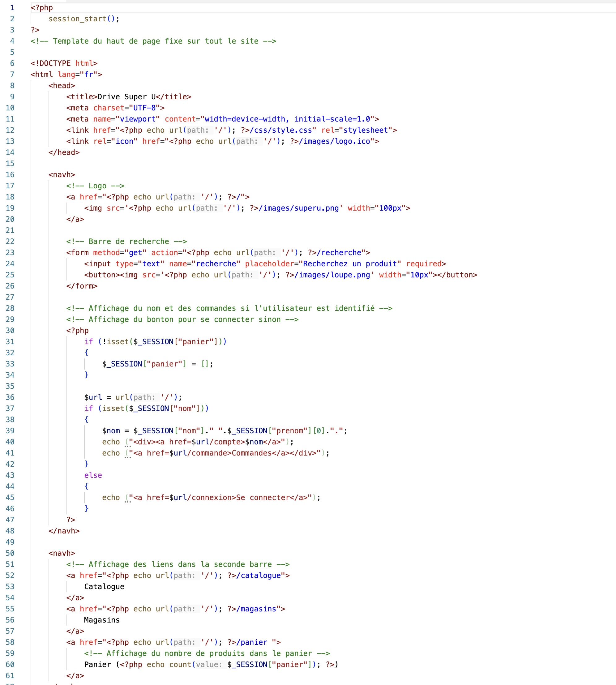Expand the truncated echo string on line 40
The width and height of the screenshot is (616, 685).
tap(128, 447)
